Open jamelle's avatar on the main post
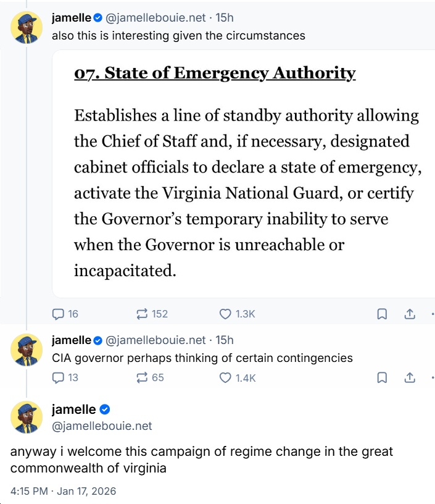The width and height of the screenshot is (435, 504). click(x=27, y=417)
